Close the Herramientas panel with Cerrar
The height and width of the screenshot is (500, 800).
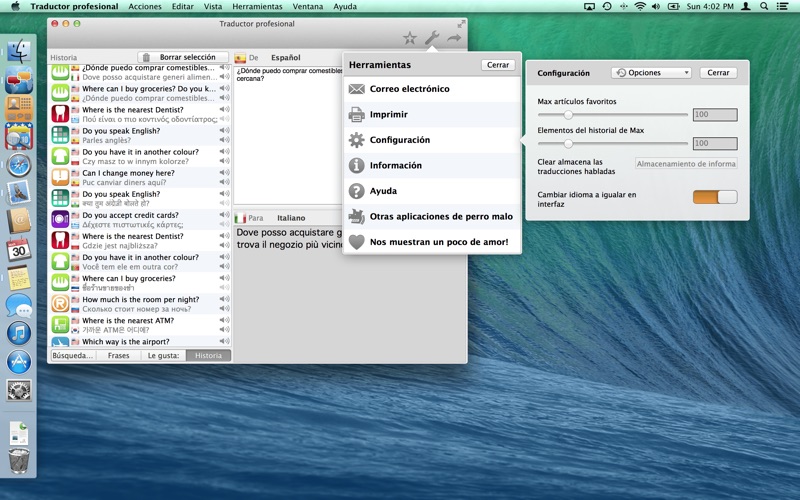click(497, 65)
